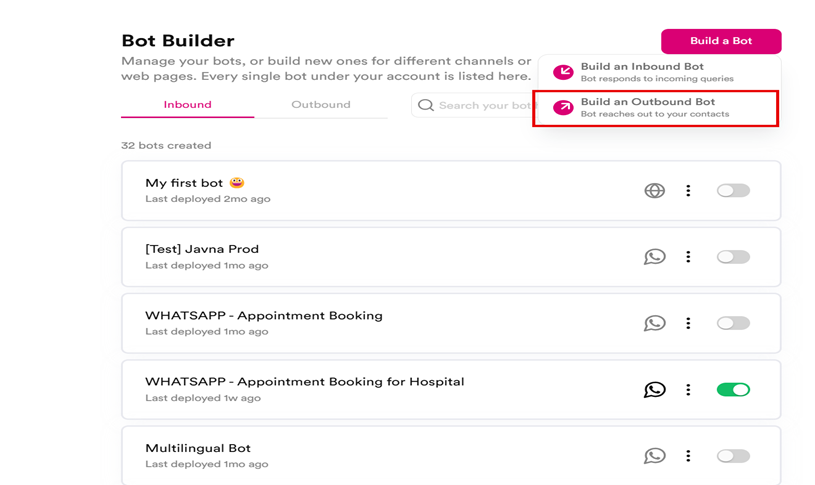
Task: Click WhatsApp icon on WHATSAPP - Appointment Booking row
Action: (654, 323)
